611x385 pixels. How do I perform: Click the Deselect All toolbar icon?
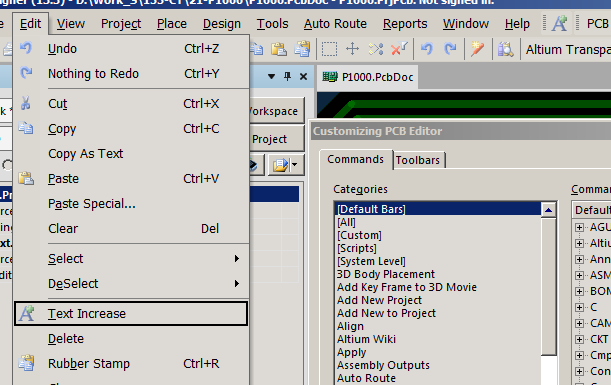(376, 49)
